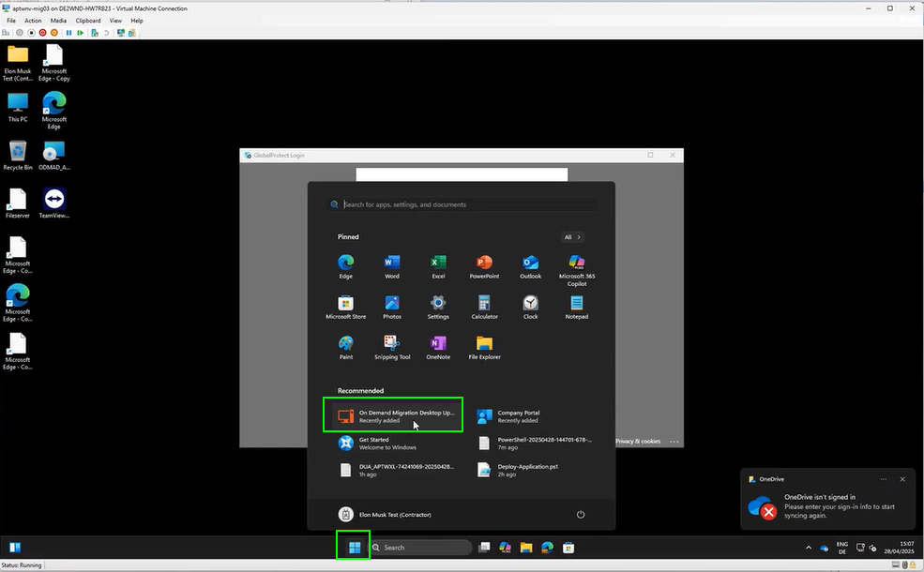
Task: Open Snipping Tool from the pinned apps
Action: (392, 348)
